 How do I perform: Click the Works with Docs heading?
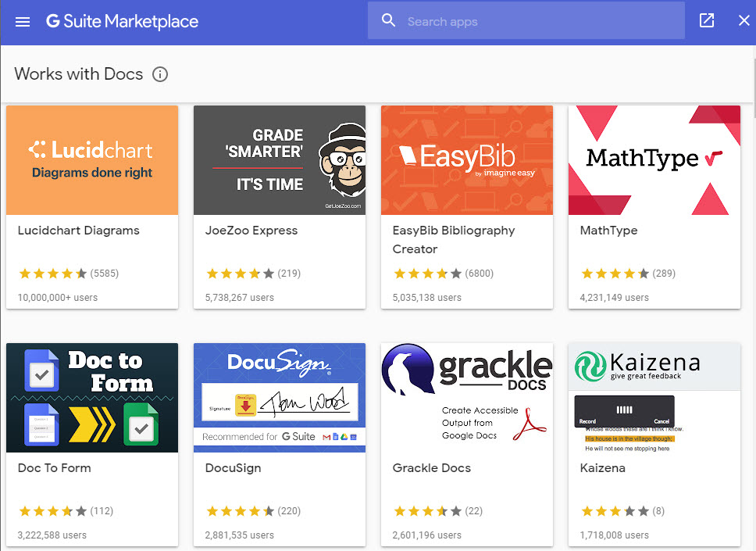[x=79, y=73]
